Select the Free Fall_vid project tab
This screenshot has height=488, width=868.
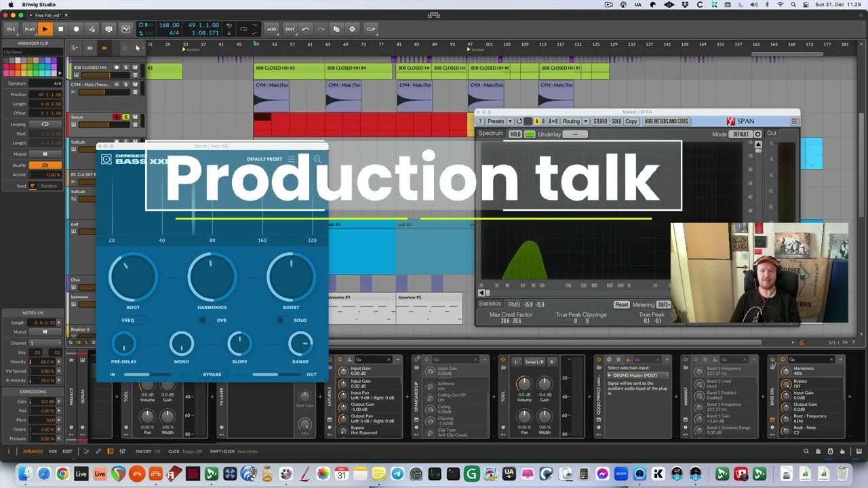(47, 15)
